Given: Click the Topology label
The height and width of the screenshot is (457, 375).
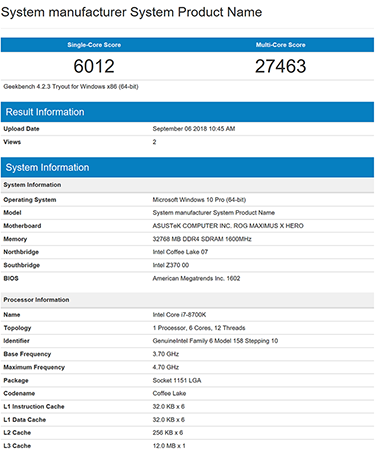Looking at the screenshot, I should point(17,328).
